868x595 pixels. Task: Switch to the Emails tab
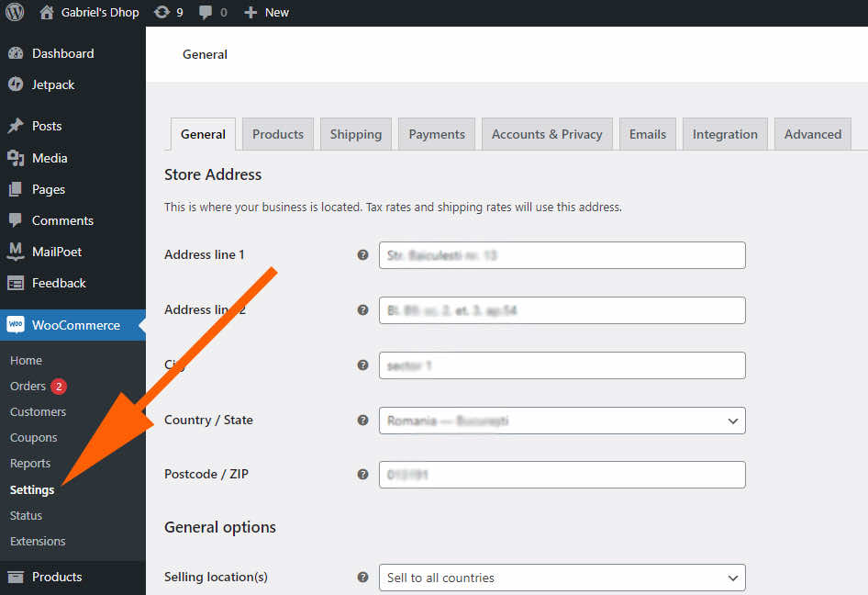point(648,134)
